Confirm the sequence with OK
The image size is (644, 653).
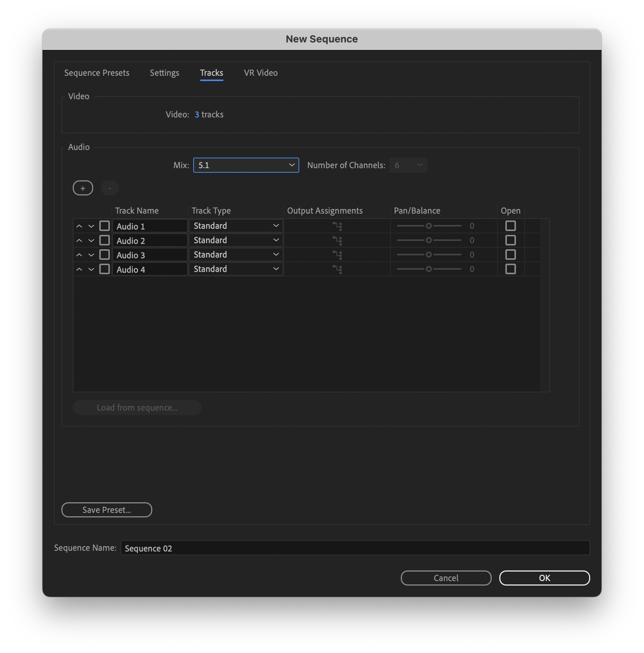(x=544, y=578)
